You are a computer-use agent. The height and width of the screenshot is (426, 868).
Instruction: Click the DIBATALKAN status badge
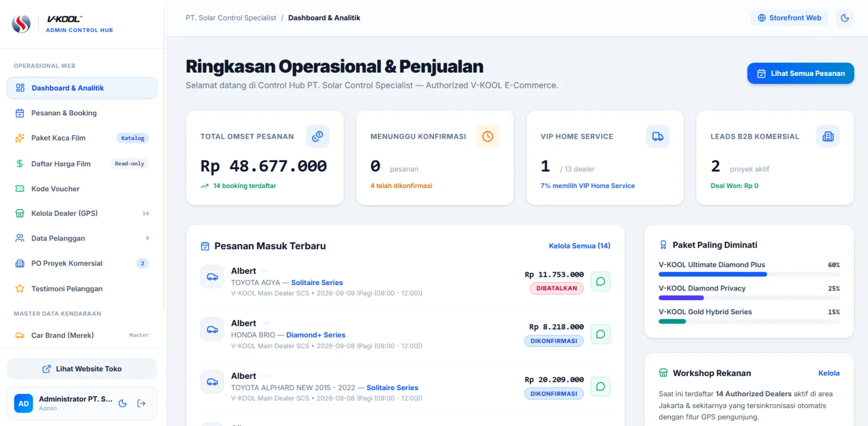point(557,288)
